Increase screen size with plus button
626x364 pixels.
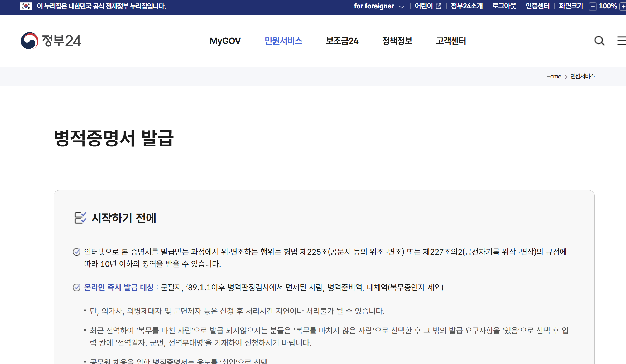point(623,6)
